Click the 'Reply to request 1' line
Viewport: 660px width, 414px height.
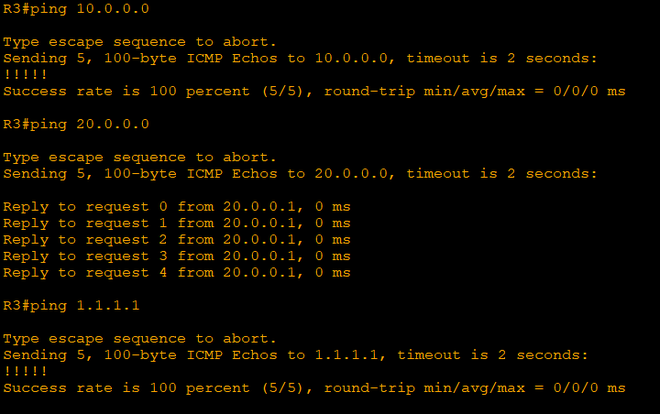click(x=176, y=223)
